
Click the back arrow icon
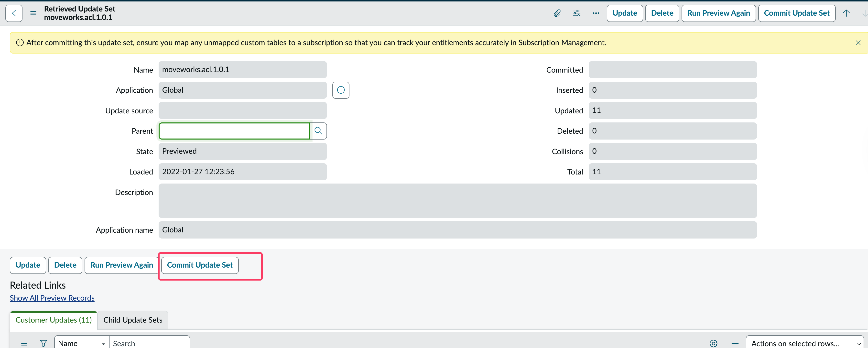tap(14, 13)
